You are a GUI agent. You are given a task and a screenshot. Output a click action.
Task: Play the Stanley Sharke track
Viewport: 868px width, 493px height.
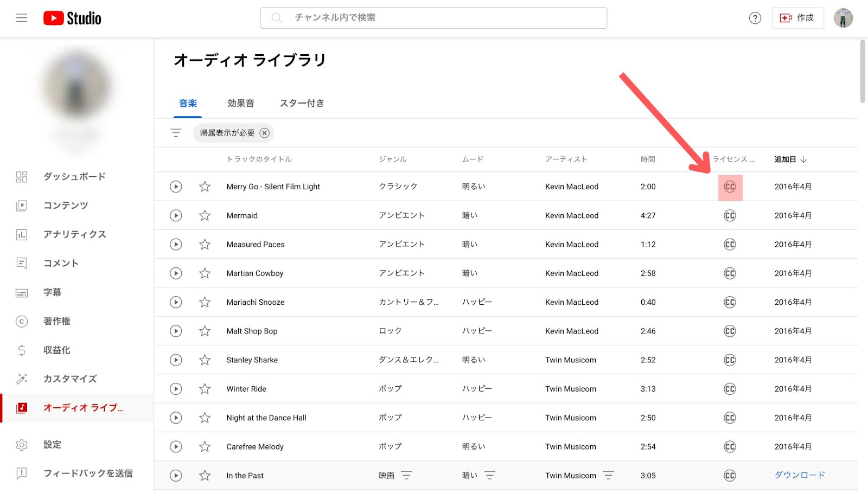176,360
